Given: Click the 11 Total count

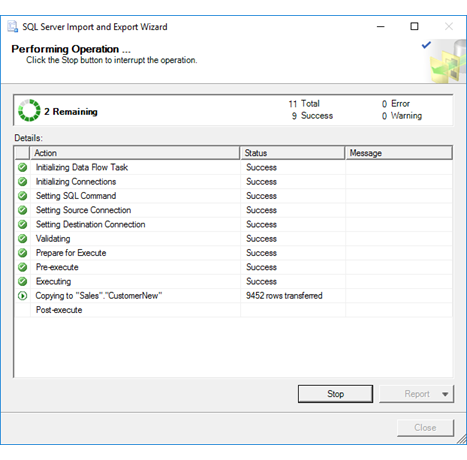Looking at the screenshot, I should [x=304, y=104].
